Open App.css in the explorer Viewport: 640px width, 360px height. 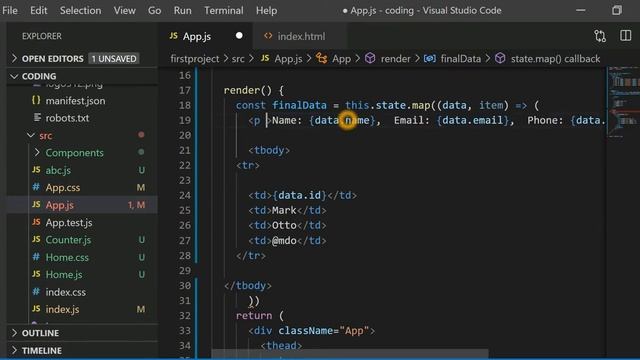62,188
